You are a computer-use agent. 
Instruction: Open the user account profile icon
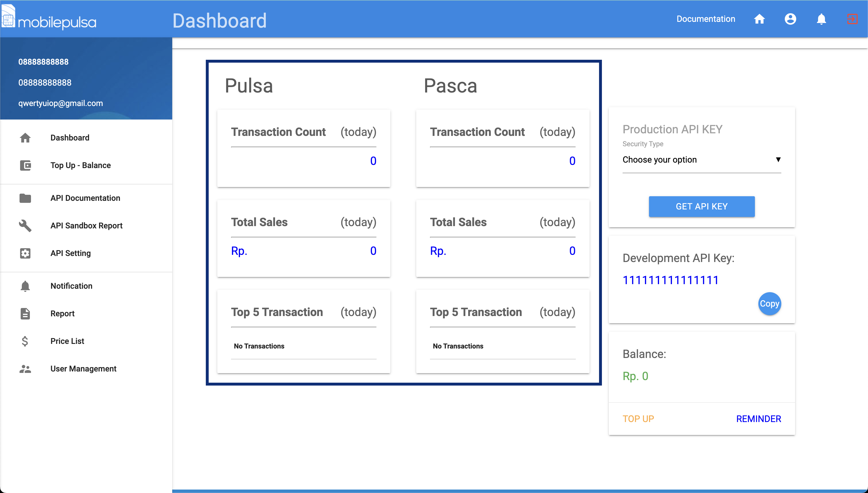[790, 19]
